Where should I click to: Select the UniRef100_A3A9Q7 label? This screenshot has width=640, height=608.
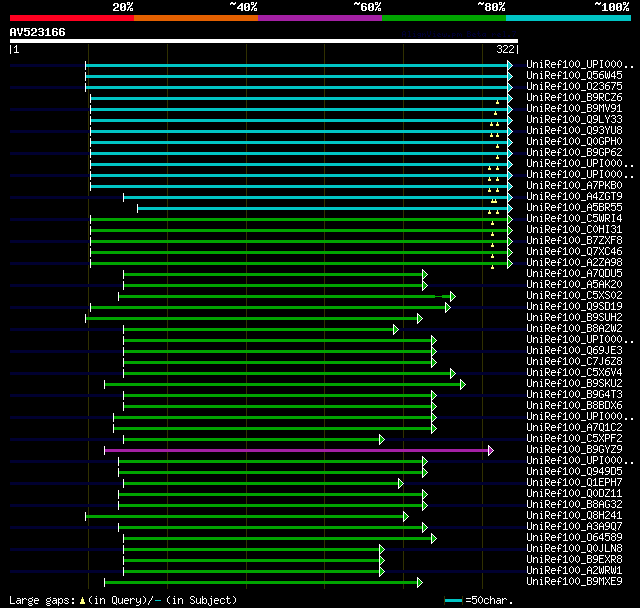point(574,527)
